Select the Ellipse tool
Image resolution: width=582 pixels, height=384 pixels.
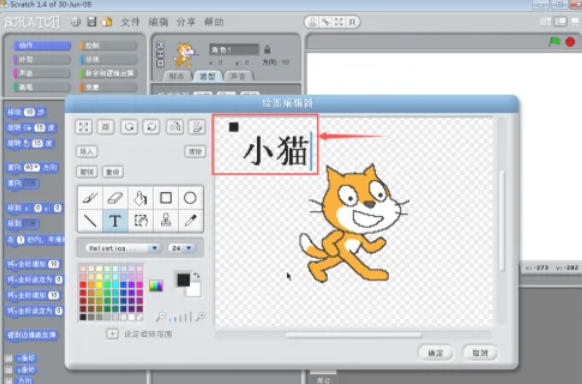point(190,198)
